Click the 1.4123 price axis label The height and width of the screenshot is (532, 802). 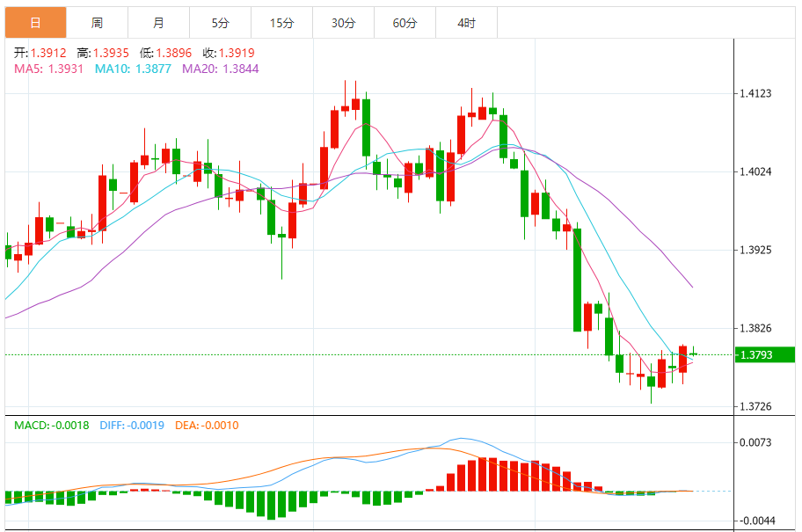[755, 93]
